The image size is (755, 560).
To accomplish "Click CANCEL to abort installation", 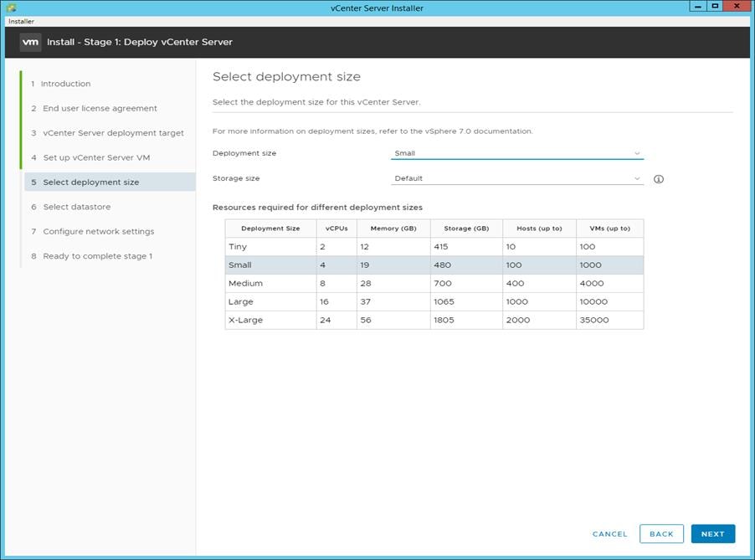I will point(609,534).
